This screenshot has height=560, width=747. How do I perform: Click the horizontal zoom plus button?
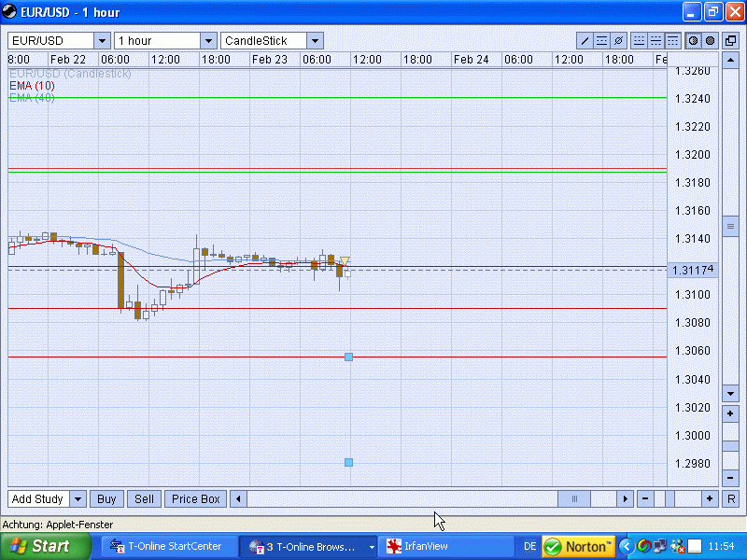[711, 499]
